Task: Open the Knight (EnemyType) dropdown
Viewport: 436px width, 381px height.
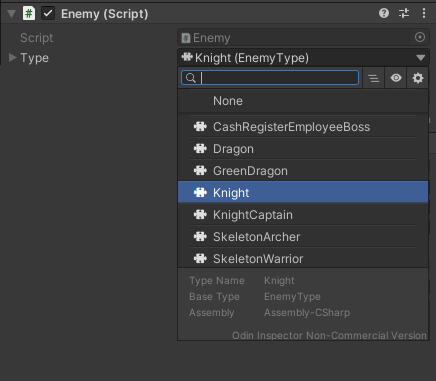Action: point(303,58)
